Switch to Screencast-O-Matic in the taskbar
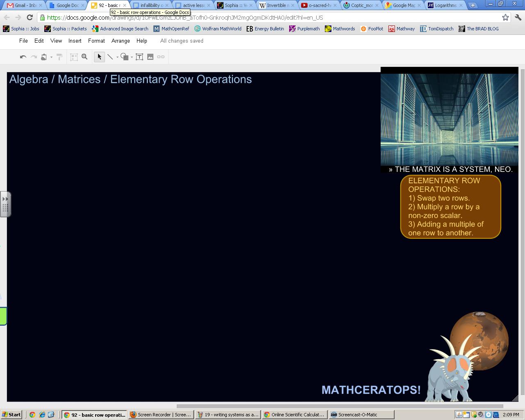Screen dimensions: 525x420 [x=361, y=415]
